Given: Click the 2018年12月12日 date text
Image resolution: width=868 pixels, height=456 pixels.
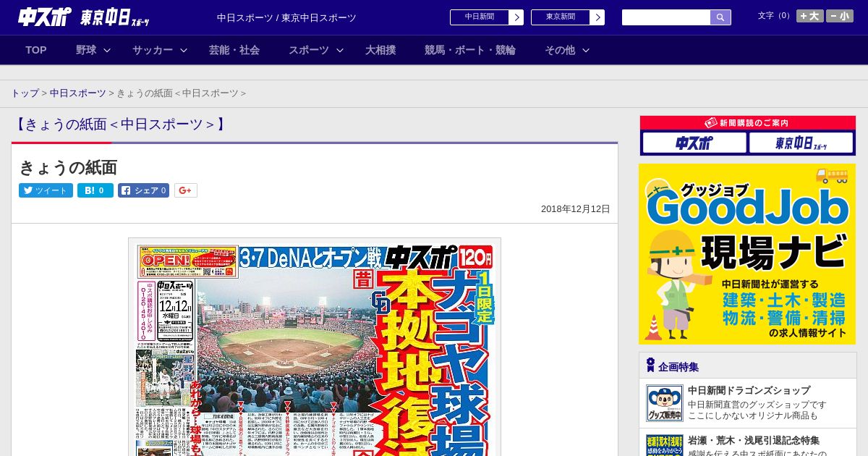Looking at the screenshot, I should (576, 208).
